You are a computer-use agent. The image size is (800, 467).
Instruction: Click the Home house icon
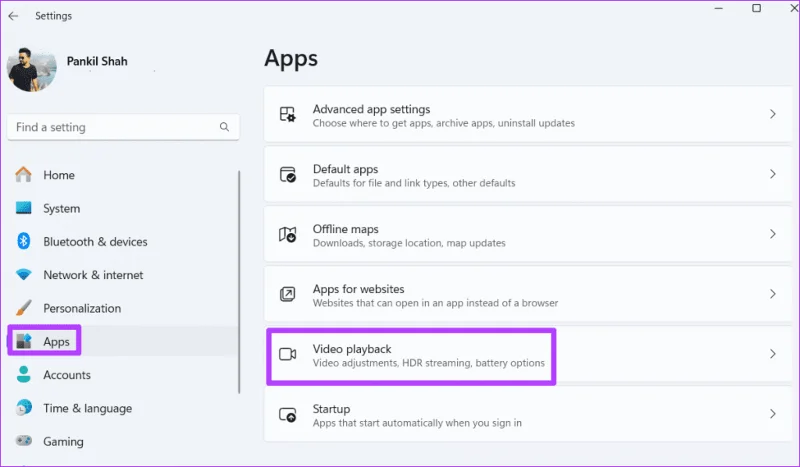click(23, 175)
